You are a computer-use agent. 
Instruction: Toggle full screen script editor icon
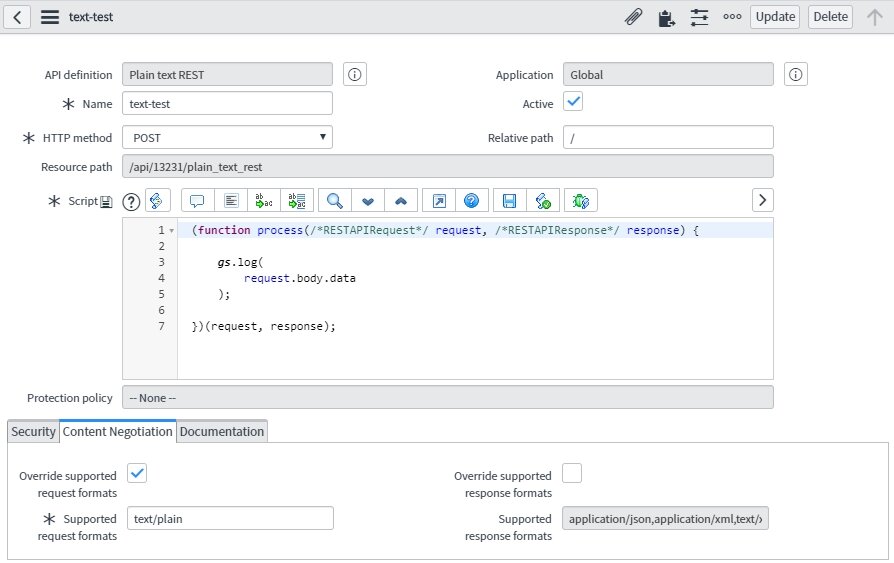439,201
